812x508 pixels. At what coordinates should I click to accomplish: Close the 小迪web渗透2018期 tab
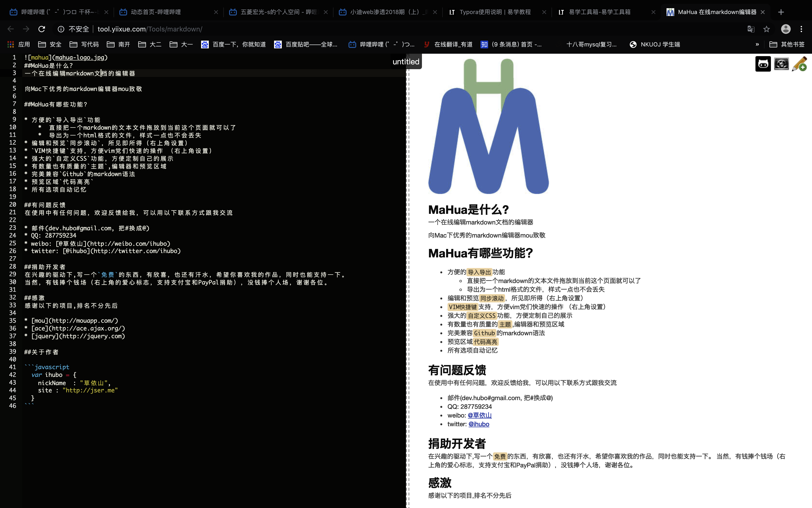point(435,12)
